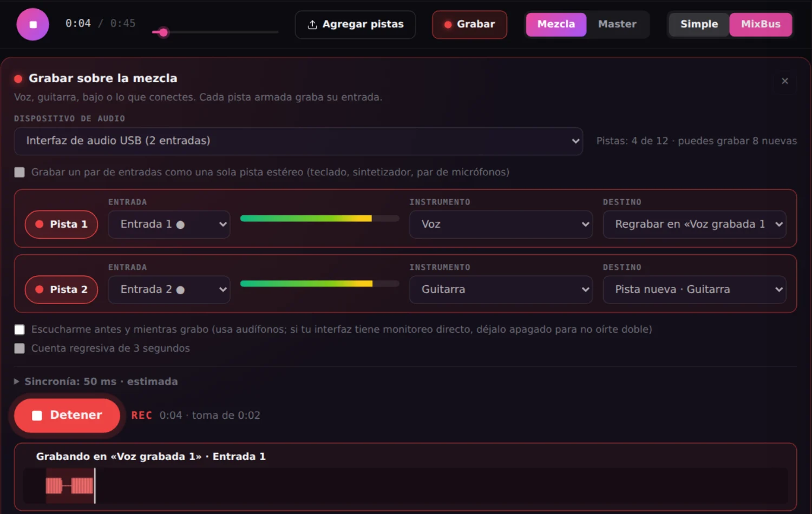Click the text Pistas: 4 de 12

632,141
